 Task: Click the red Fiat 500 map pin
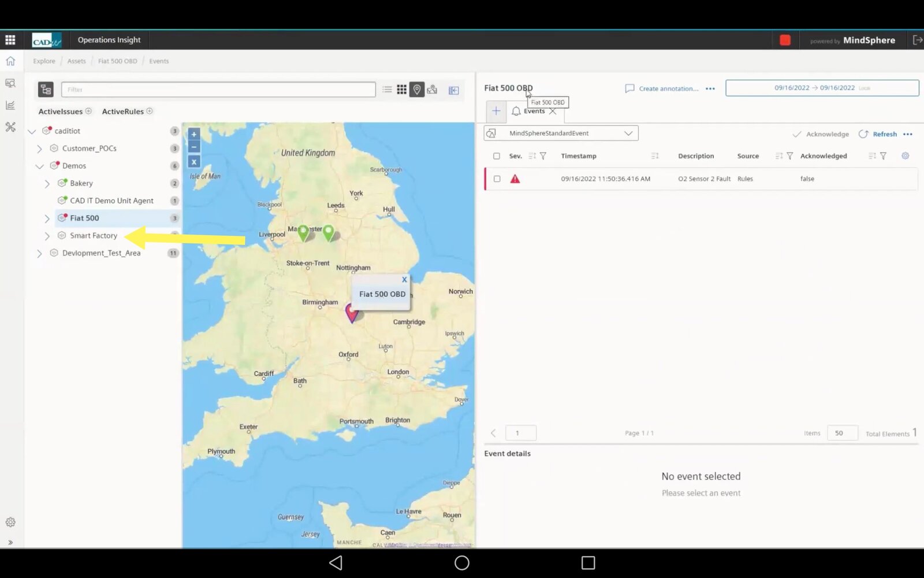pos(351,312)
